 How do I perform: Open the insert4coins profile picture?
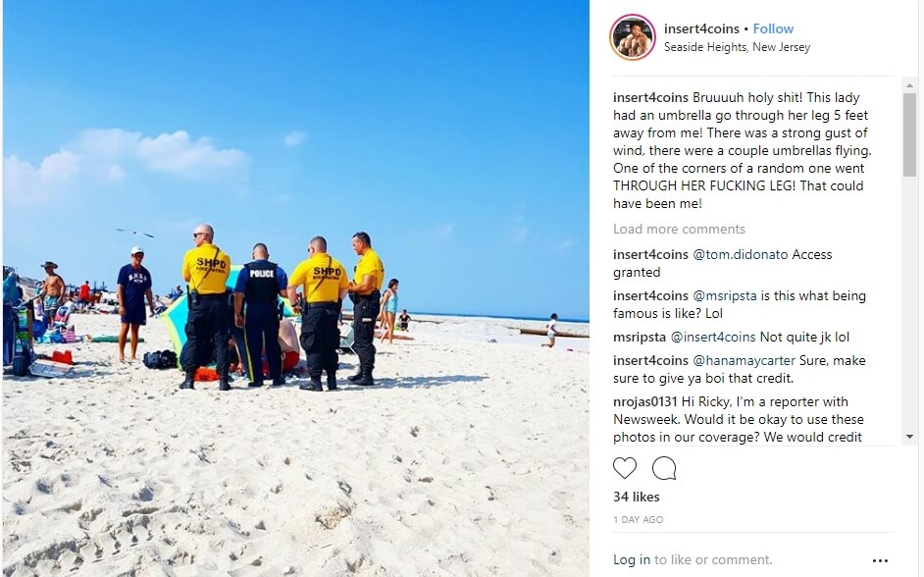[x=633, y=37]
